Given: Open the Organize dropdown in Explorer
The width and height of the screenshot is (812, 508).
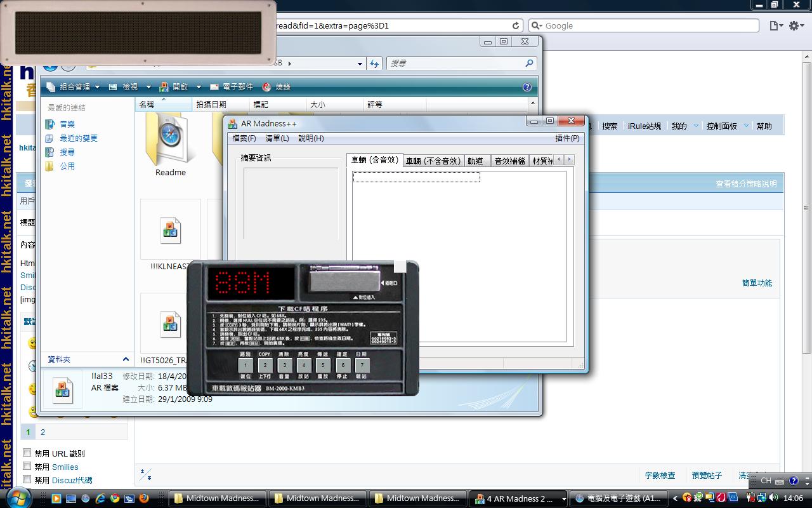Looking at the screenshot, I should (x=73, y=87).
